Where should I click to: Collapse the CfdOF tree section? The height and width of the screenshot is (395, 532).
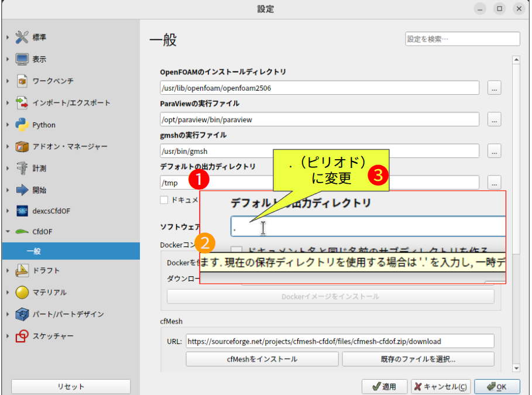(8, 232)
